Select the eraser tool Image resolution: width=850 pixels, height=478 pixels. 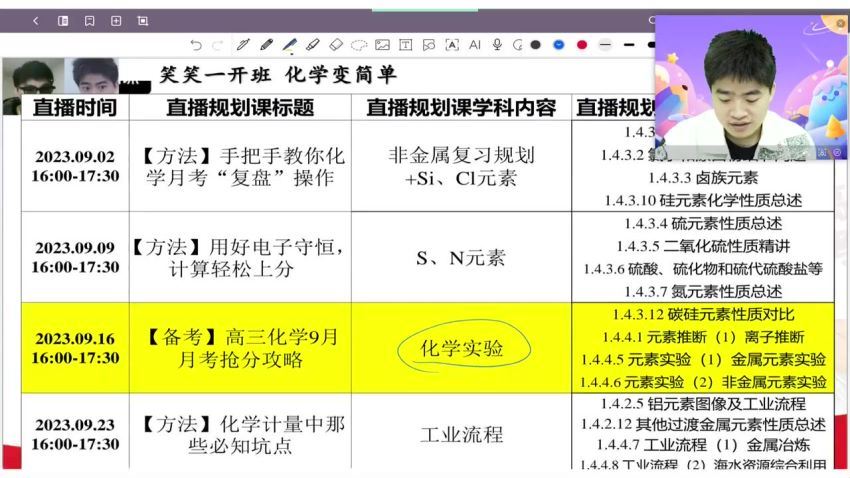coord(336,45)
